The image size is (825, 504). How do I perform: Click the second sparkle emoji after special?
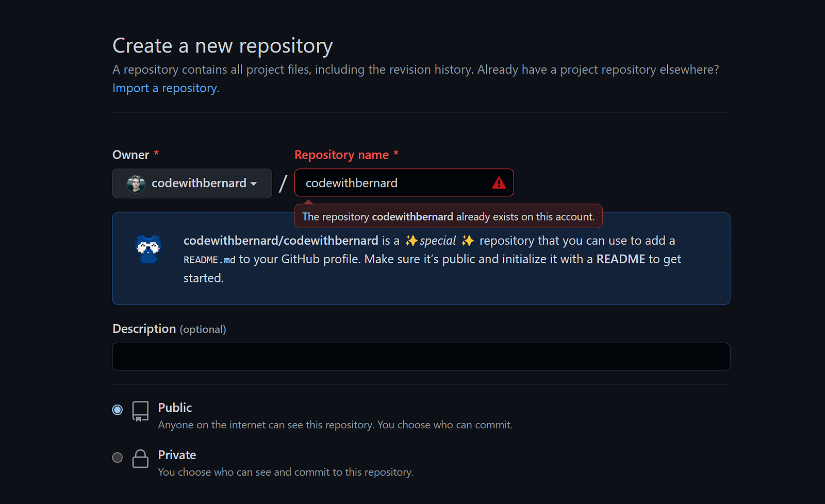tap(468, 241)
